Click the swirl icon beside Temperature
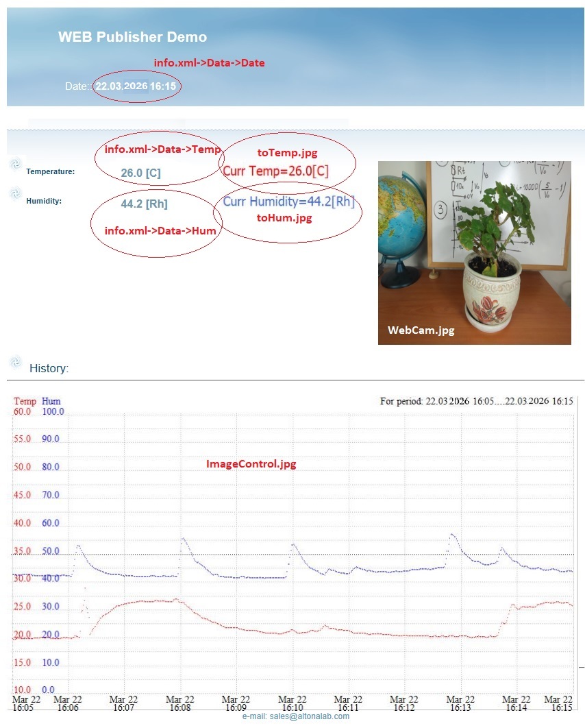This screenshot has height=728, width=585. [15, 164]
